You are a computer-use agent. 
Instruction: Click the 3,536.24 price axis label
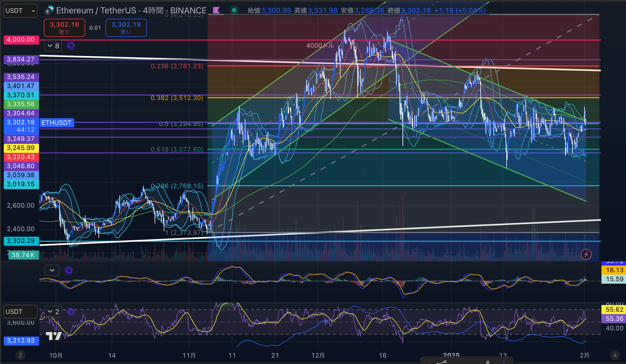pyautogui.click(x=21, y=77)
